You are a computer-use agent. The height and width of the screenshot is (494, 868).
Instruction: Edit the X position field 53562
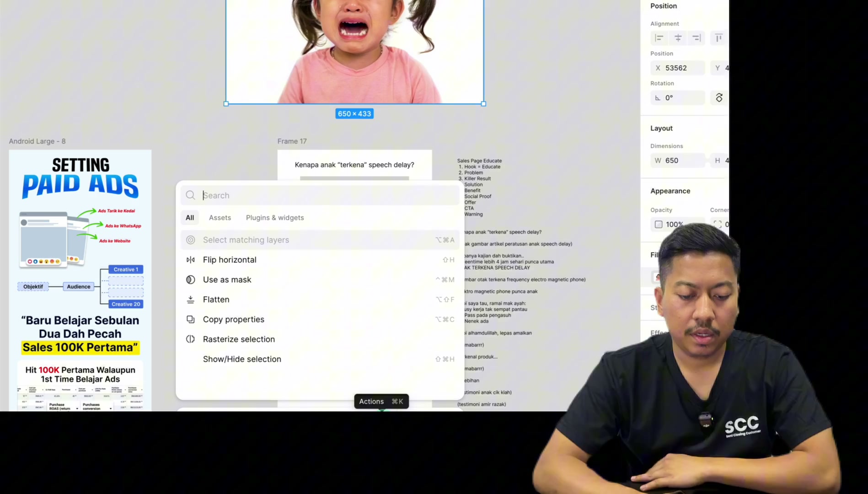click(678, 68)
